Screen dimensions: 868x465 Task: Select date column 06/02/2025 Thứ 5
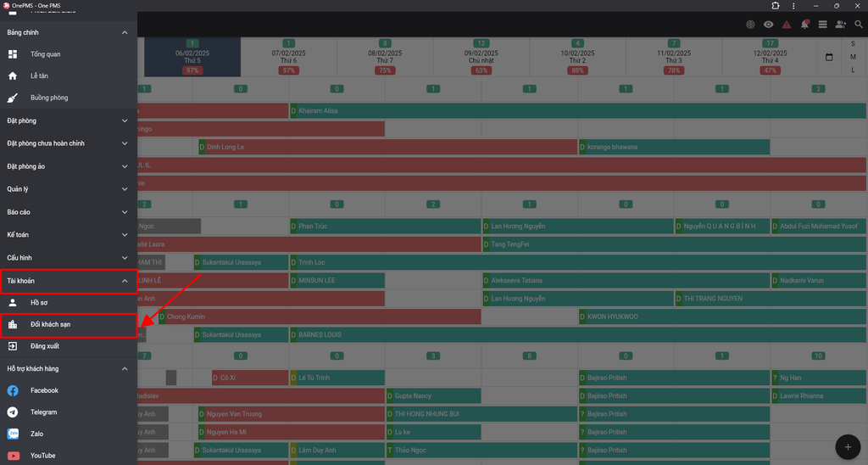pyautogui.click(x=192, y=57)
